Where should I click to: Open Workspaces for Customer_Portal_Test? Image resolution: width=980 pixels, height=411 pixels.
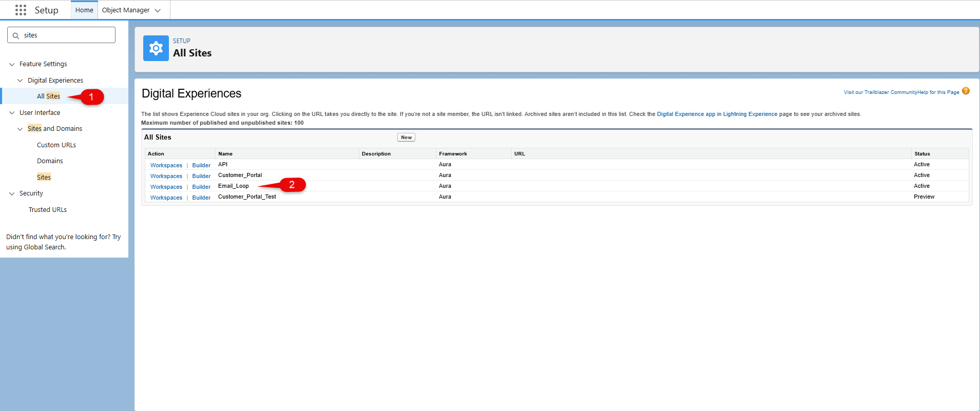166,198
